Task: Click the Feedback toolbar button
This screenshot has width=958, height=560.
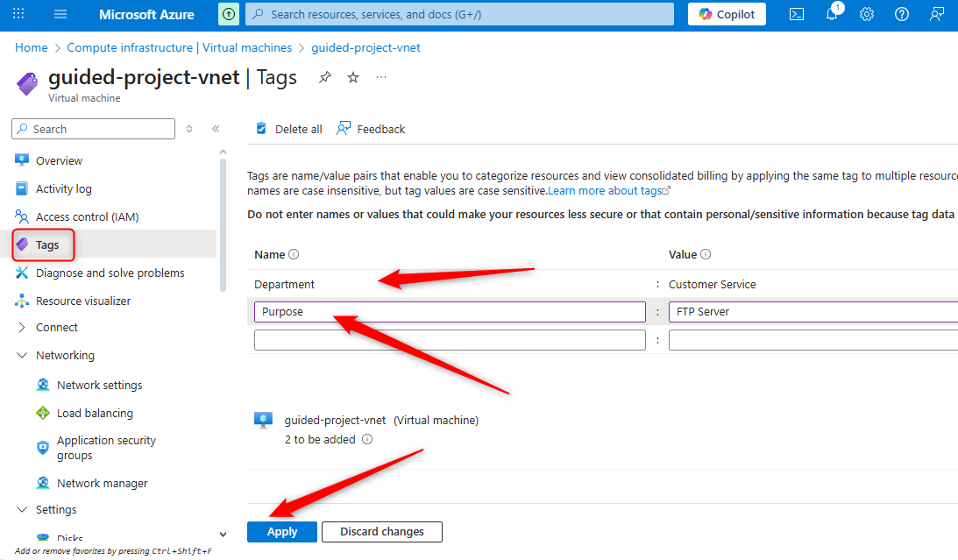Action: click(371, 129)
